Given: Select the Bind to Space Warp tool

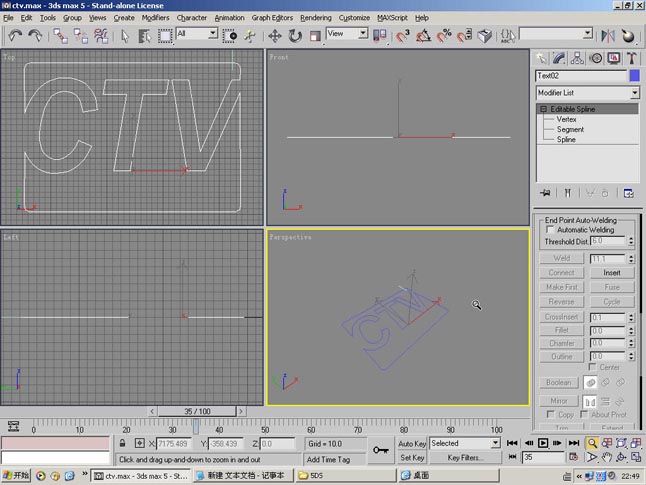Looking at the screenshot, I should 101,36.
